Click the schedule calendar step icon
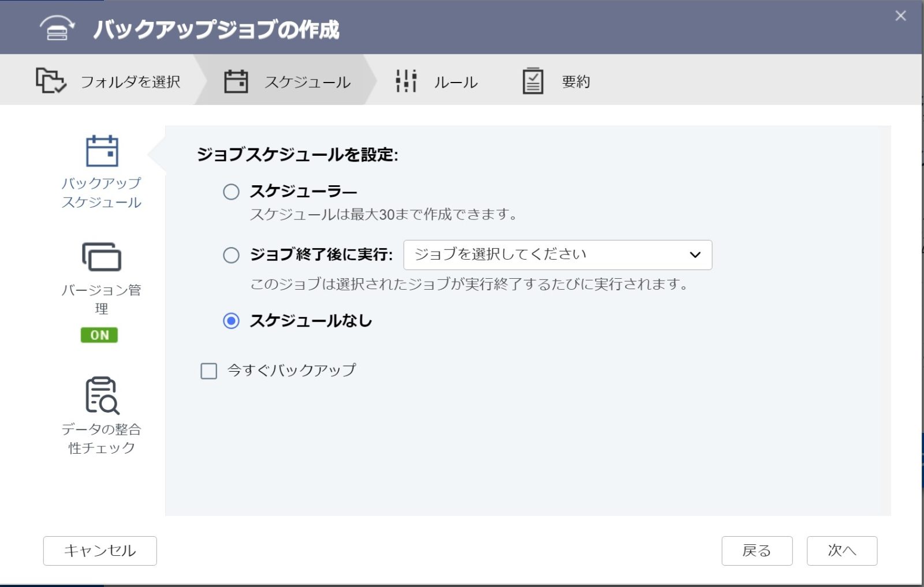Image resolution: width=924 pixels, height=587 pixels. click(x=236, y=81)
